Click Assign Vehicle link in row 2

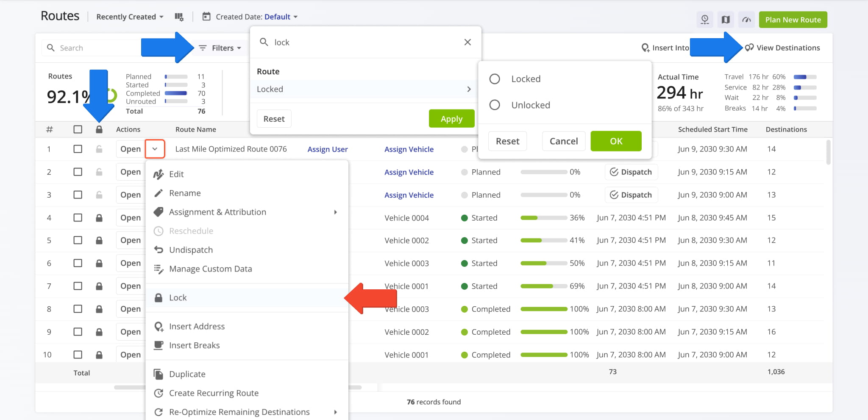409,172
